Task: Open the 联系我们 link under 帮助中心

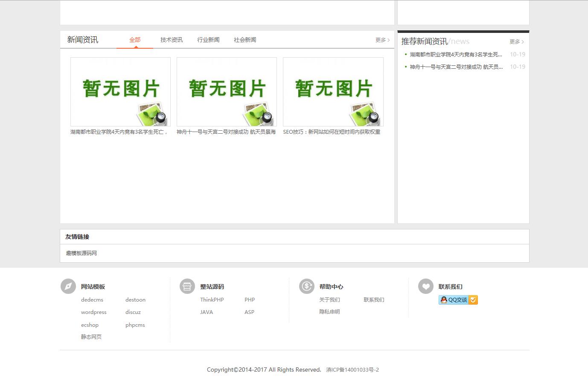Action: [x=374, y=300]
